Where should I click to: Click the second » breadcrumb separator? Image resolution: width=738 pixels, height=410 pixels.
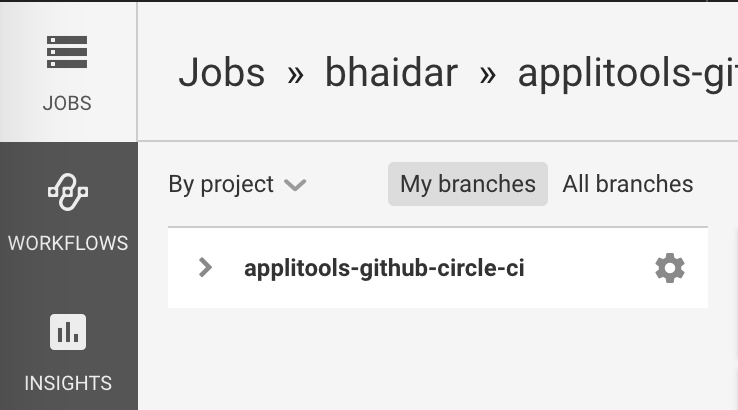[487, 74]
